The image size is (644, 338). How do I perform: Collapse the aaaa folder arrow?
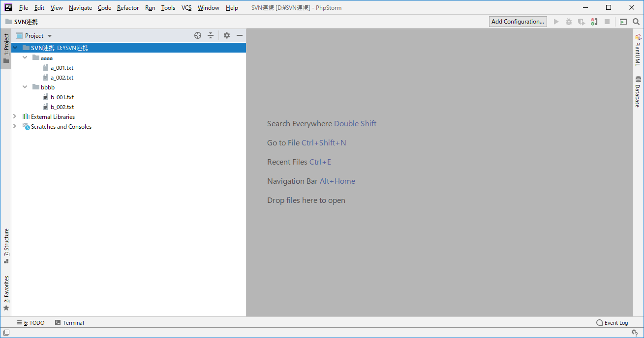25,58
